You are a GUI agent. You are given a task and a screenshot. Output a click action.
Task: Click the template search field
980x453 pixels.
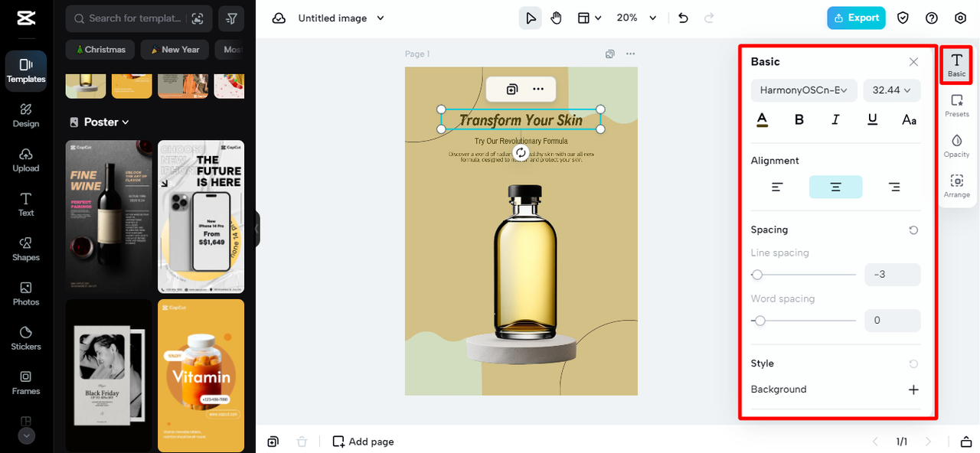coord(138,18)
